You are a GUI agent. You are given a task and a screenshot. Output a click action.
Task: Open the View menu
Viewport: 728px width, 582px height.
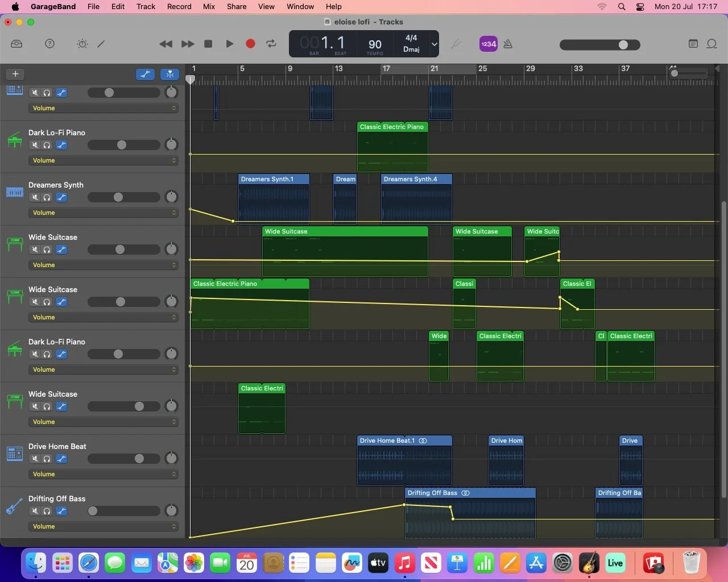[x=266, y=7]
